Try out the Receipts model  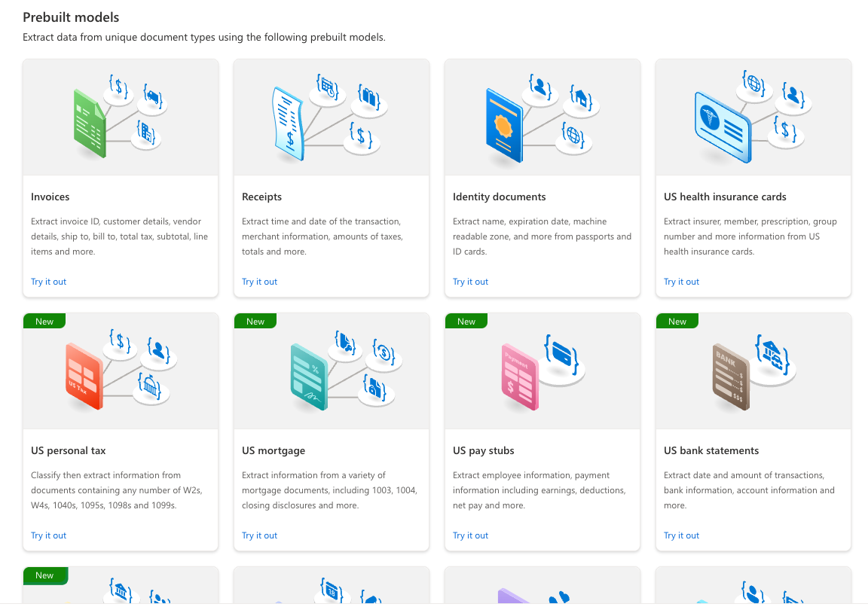pos(259,281)
